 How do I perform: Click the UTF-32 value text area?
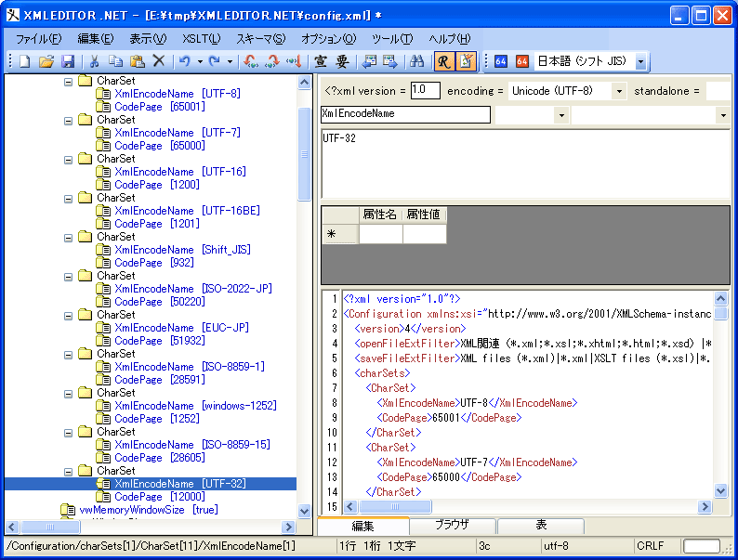(525, 164)
